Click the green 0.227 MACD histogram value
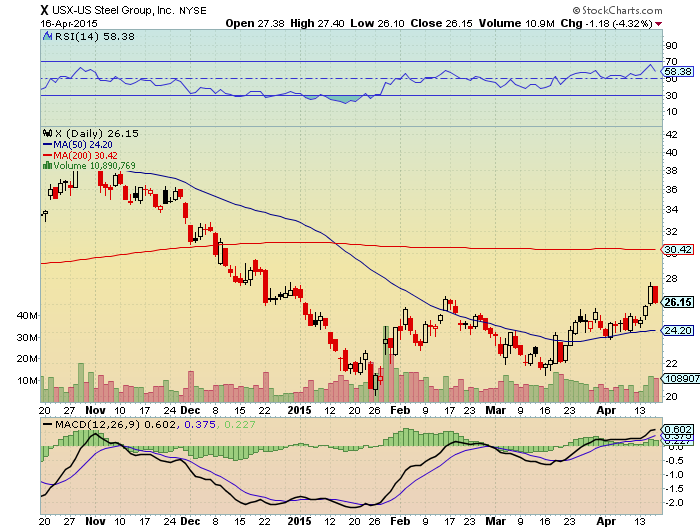Screen dimensions: 700x530 [x=240, y=424]
